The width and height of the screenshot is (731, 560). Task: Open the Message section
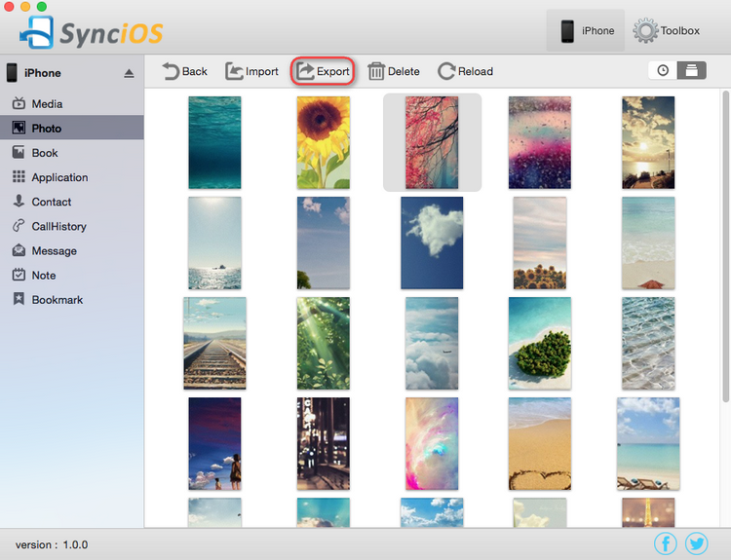point(72,250)
